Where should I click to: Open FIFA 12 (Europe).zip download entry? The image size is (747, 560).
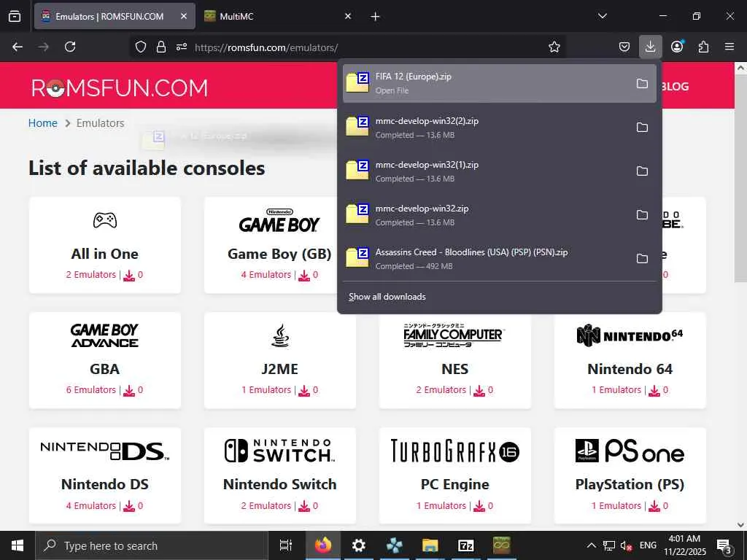tap(499, 84)
